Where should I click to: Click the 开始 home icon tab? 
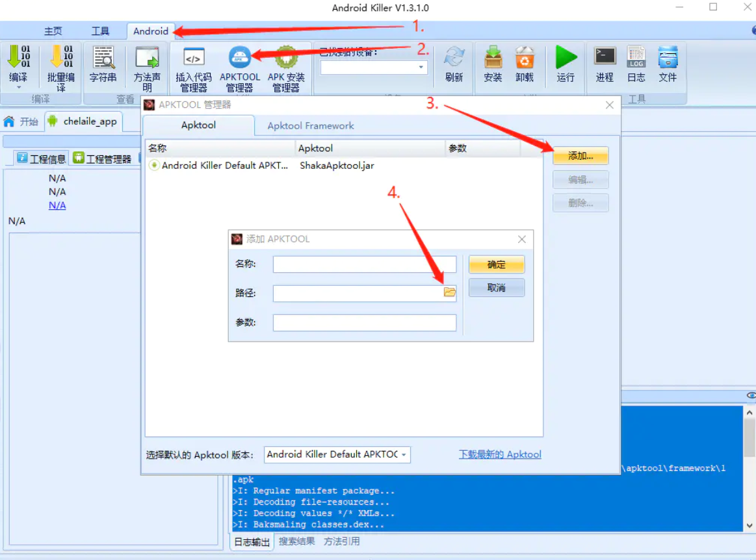[x=21, y=121]
